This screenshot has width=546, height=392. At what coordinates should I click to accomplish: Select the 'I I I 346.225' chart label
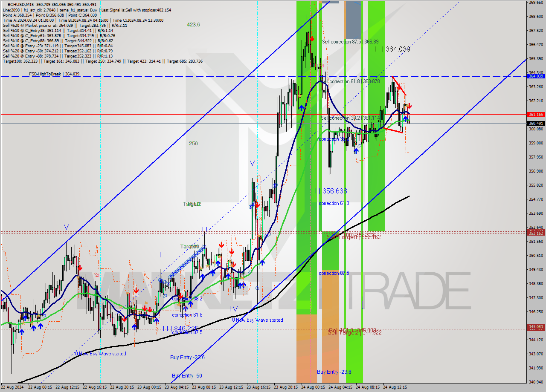(180, 329)
